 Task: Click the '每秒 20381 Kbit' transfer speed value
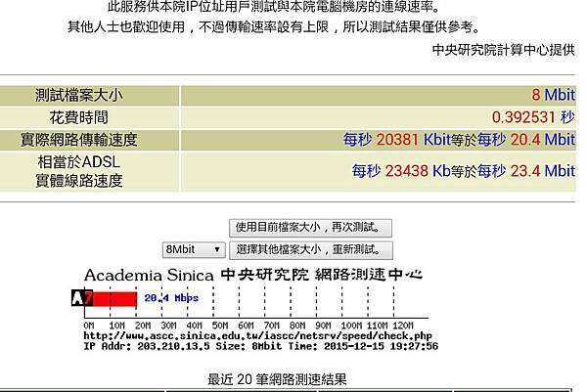click(397, 140)
